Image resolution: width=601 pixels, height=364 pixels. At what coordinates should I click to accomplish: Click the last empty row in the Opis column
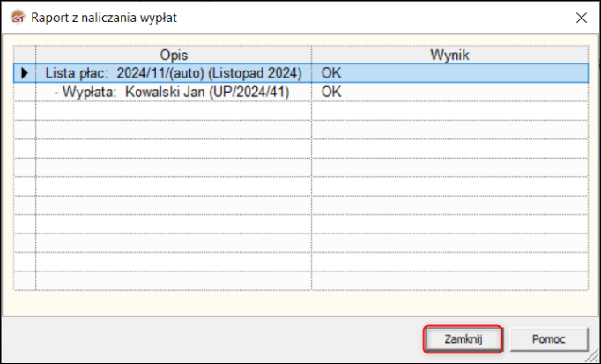point(174,280)
